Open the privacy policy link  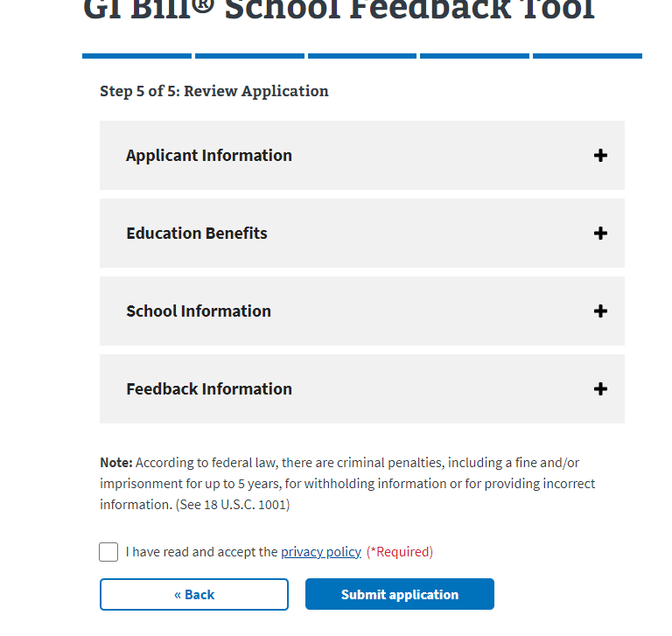[321, 552]
